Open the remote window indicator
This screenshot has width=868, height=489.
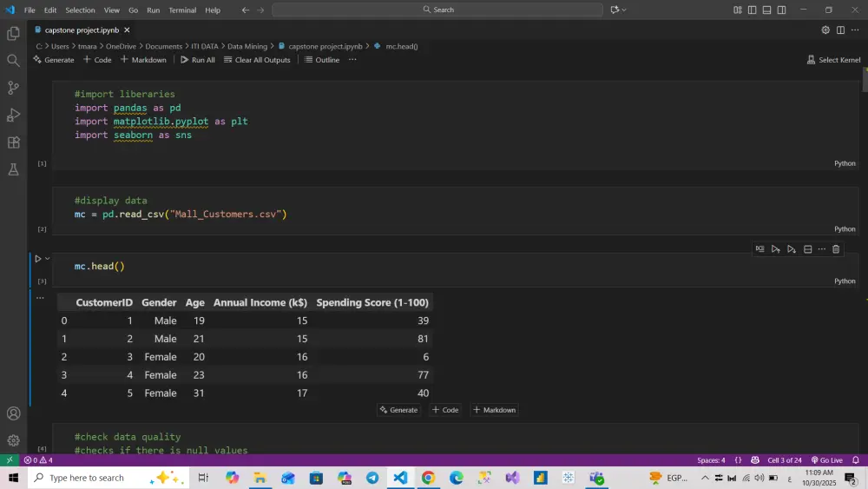(10, 460)
